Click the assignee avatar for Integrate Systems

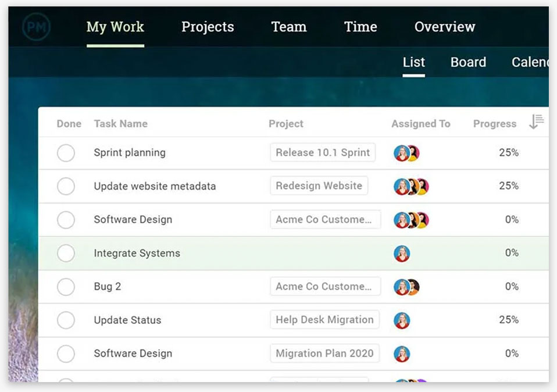[402, 254]
